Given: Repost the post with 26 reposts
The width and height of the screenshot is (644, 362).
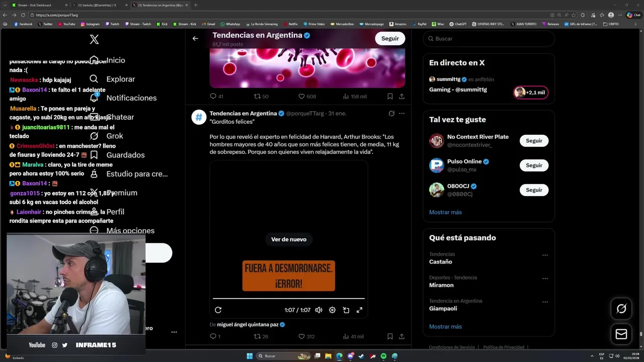Looking at the screenshot, I should [x=261, y=336].
